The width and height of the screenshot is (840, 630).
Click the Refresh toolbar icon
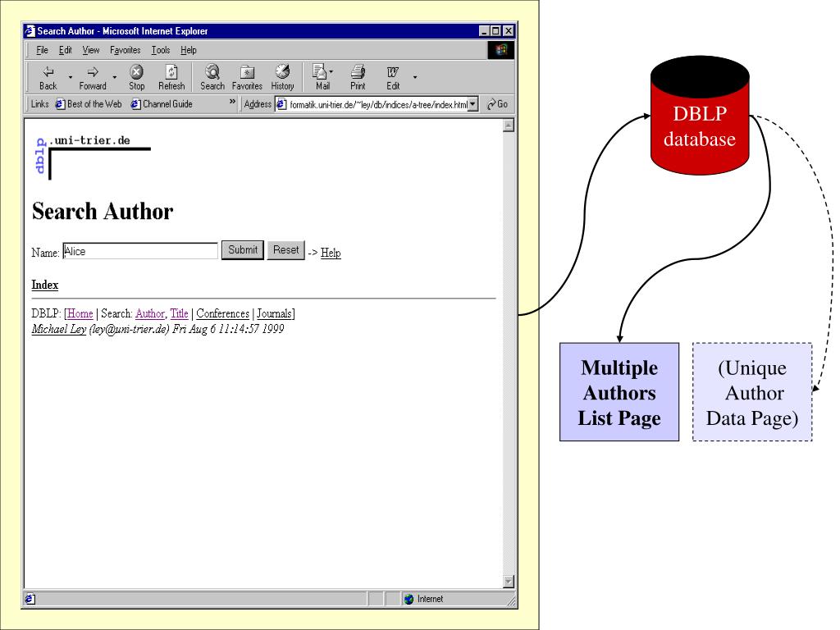(171, 77)
